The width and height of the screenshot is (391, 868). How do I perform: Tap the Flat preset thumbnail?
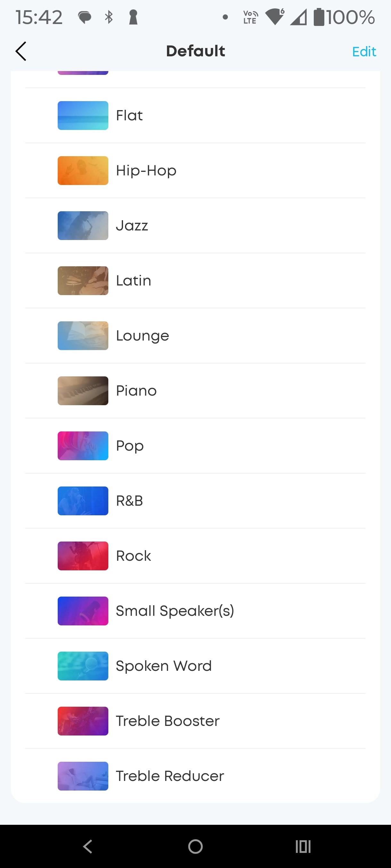point(83,116)
